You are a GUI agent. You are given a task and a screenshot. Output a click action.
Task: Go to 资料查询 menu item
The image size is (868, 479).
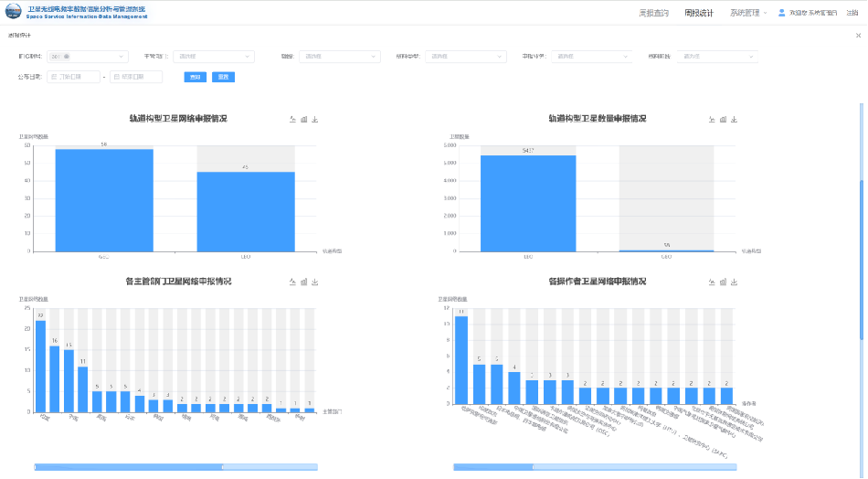pos(653,13)
